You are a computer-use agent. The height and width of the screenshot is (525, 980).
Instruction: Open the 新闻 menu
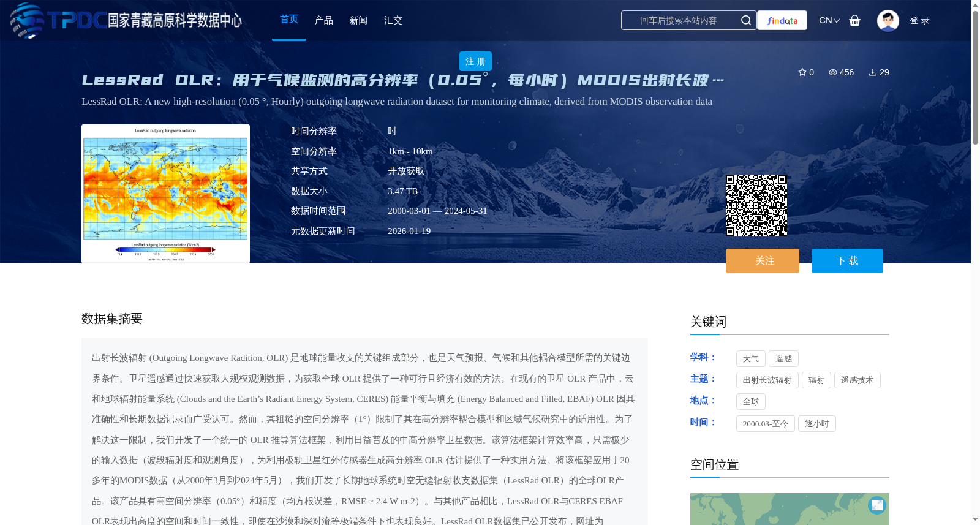358,20
